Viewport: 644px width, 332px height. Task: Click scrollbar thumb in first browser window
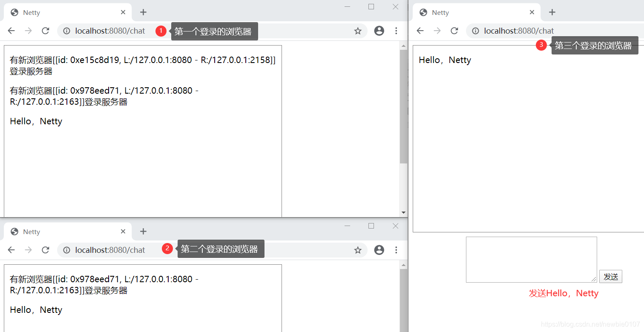click(403, 107)
